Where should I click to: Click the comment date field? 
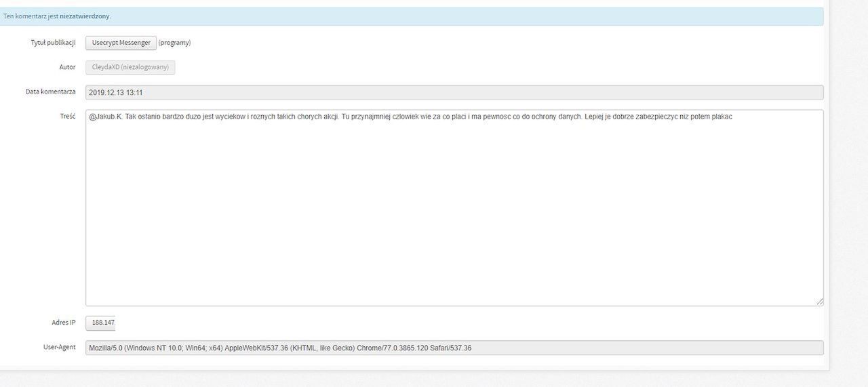point(454,92)
